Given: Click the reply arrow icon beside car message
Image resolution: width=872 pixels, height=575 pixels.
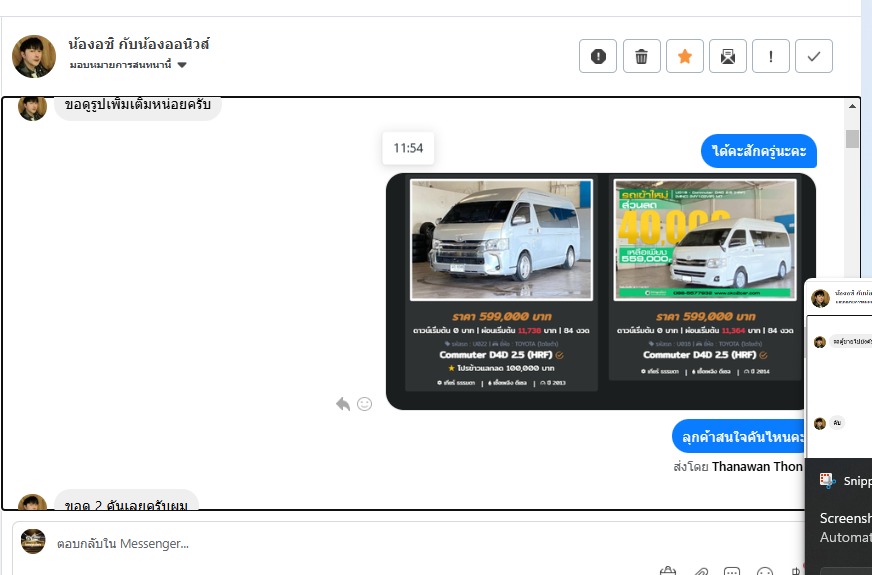Looking at the screenshot, I should [x=343, y=404].
